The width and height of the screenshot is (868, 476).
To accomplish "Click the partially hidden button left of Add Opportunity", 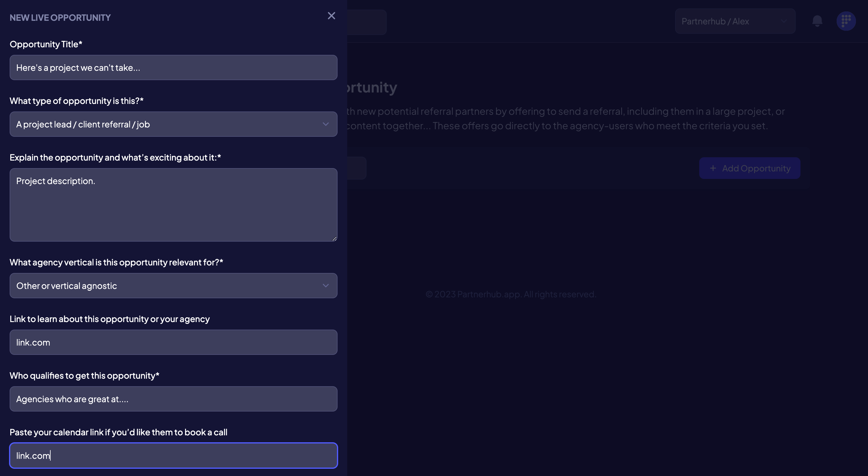I will (x=357, y=168).
